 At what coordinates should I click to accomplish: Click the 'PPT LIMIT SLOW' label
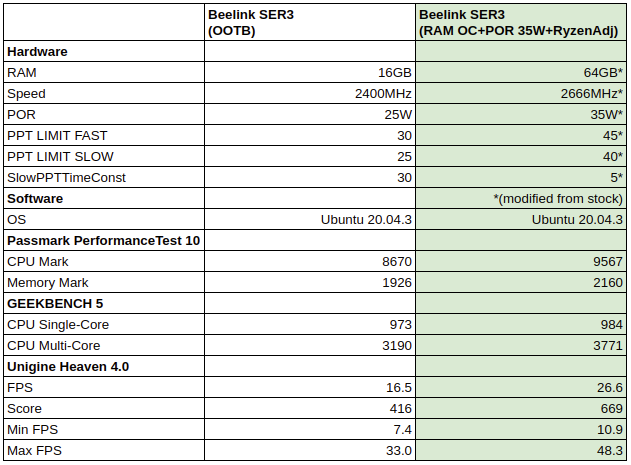[x=104, y=156]
